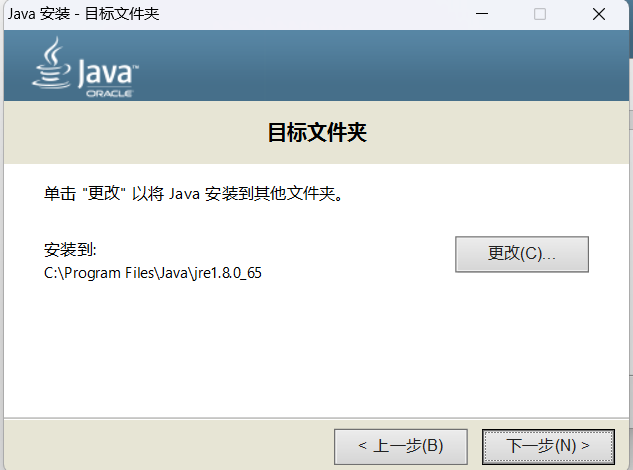633x470 pixels.
Task: Select the install path C:\Program Files\Java\jre1.8.0_65
Action: coord(153,273)
